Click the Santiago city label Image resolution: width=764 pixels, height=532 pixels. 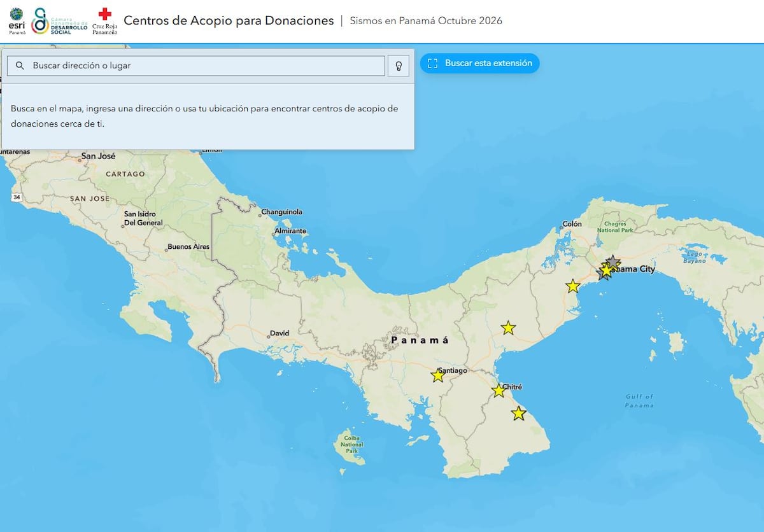click(453, 370)
